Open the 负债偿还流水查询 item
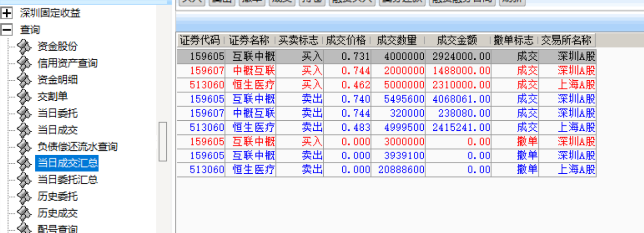The image size is (644, 233). tap(77, 147)
